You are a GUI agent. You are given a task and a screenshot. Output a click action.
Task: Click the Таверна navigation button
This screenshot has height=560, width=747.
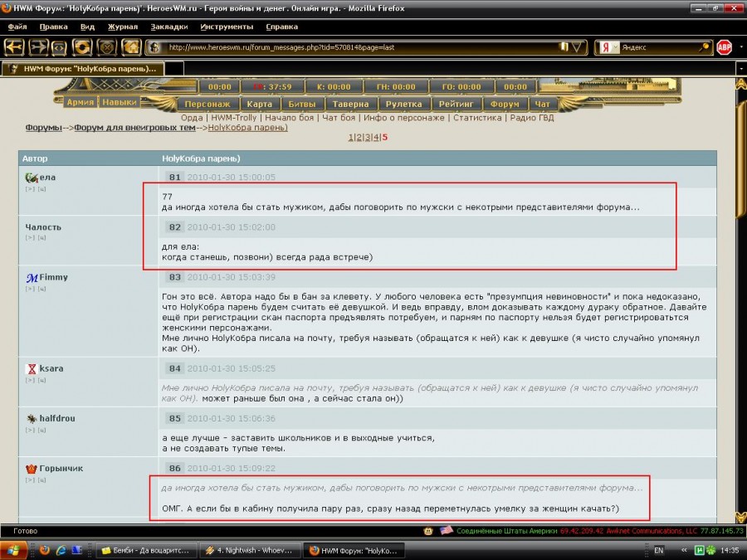[x=351, y=105]
